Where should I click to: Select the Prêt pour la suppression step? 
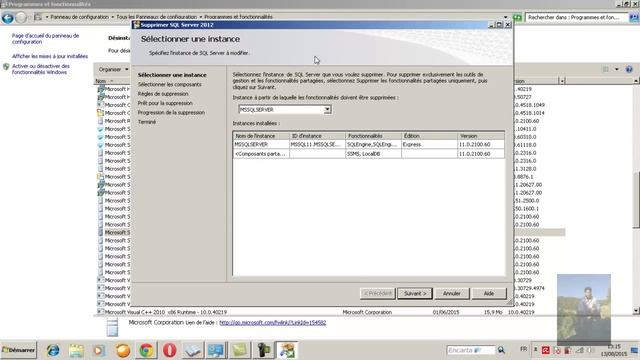(165, 103)
